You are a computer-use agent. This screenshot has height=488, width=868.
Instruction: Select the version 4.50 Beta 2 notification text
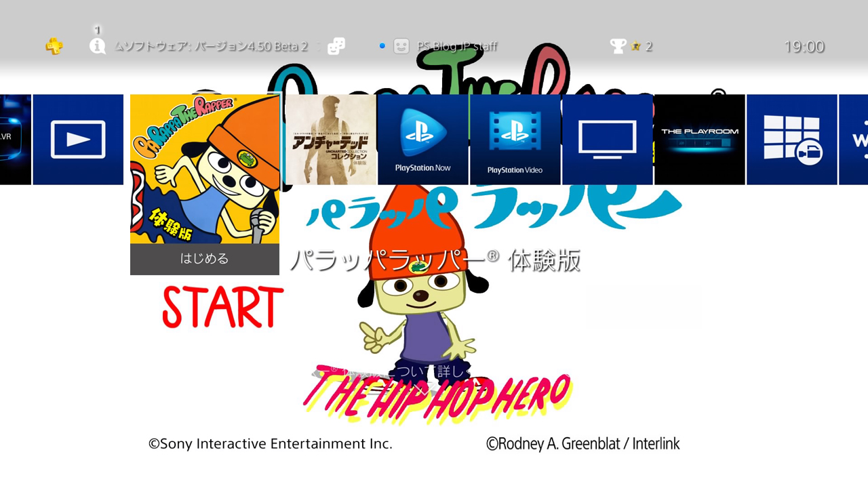coord(211,46)
